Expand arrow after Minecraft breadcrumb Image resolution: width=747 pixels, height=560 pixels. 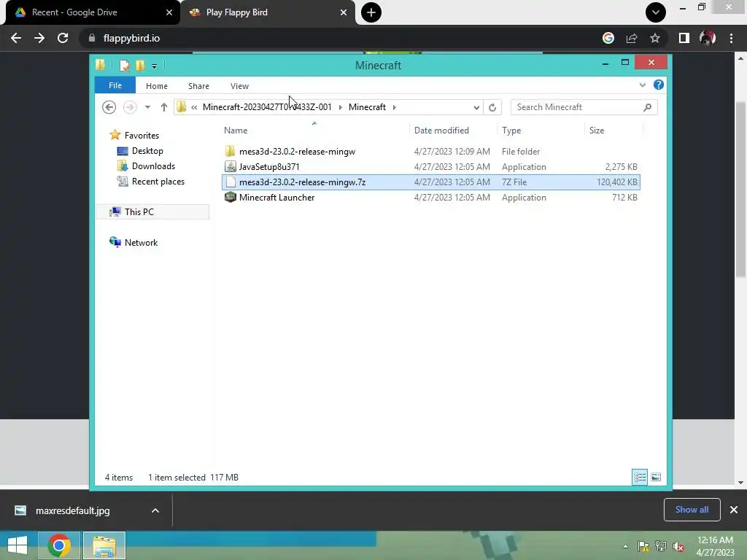click(x=395, y=107)
